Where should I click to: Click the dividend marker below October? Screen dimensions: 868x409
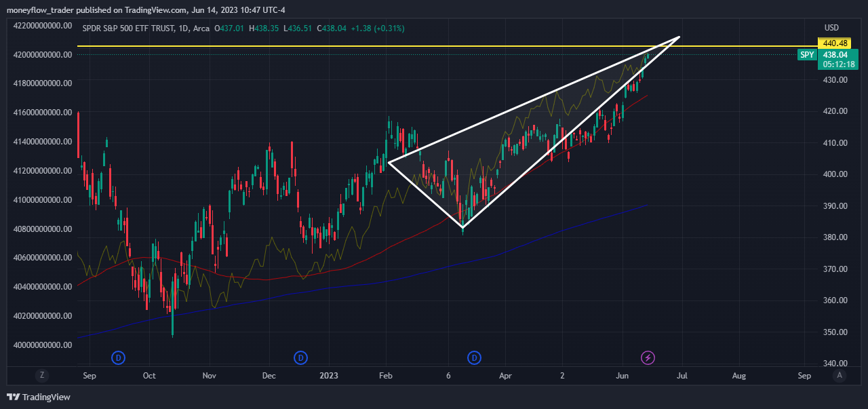point(119,357)
